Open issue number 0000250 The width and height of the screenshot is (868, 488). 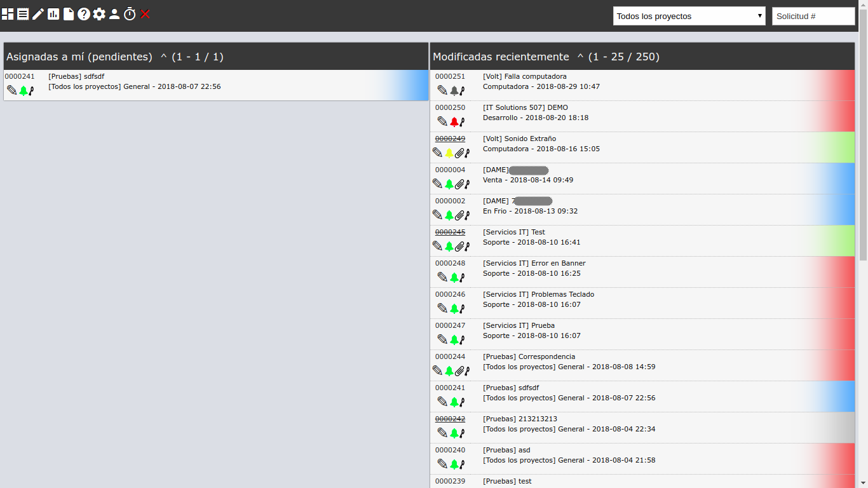coord(450,107)
